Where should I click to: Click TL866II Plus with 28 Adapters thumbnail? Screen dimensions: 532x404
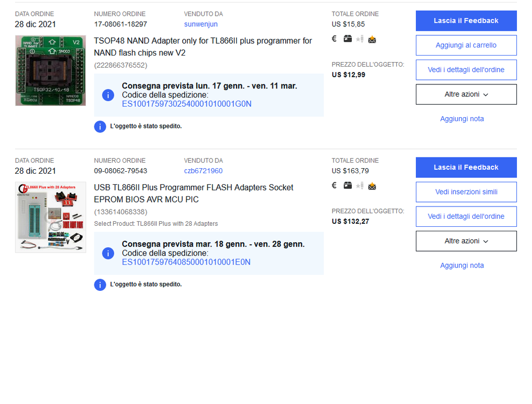click(50, 217)
